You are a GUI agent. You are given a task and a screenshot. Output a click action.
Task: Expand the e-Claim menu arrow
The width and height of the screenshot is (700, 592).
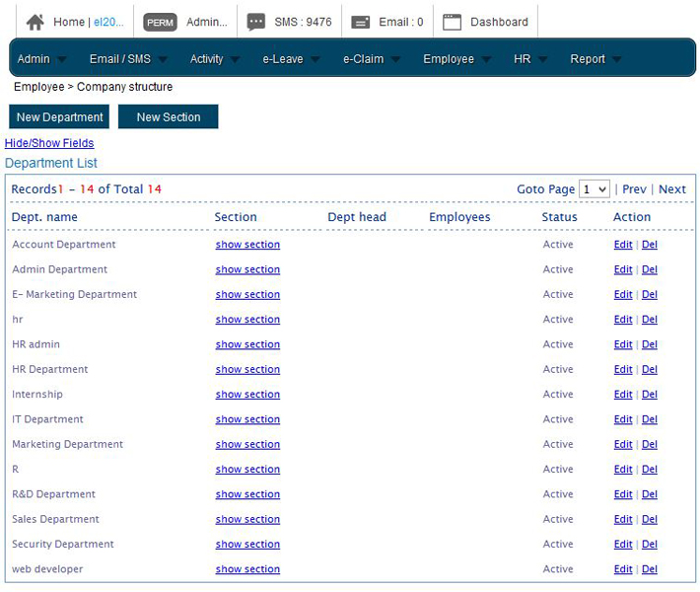click(x=395, y=59)
